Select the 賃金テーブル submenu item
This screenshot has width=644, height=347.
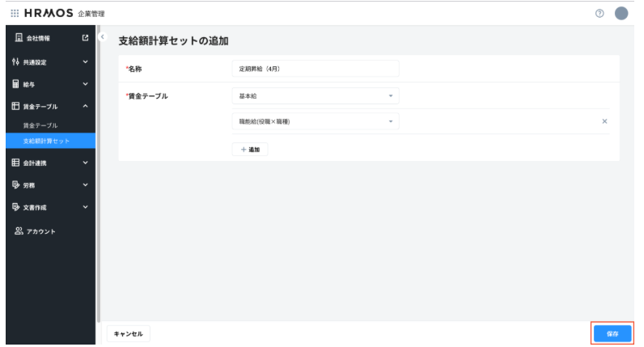(x=40, y=125)
